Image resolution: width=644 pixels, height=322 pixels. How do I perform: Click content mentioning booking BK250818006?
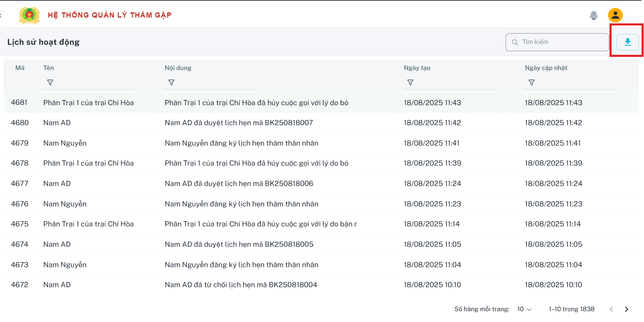click(239, 184)
